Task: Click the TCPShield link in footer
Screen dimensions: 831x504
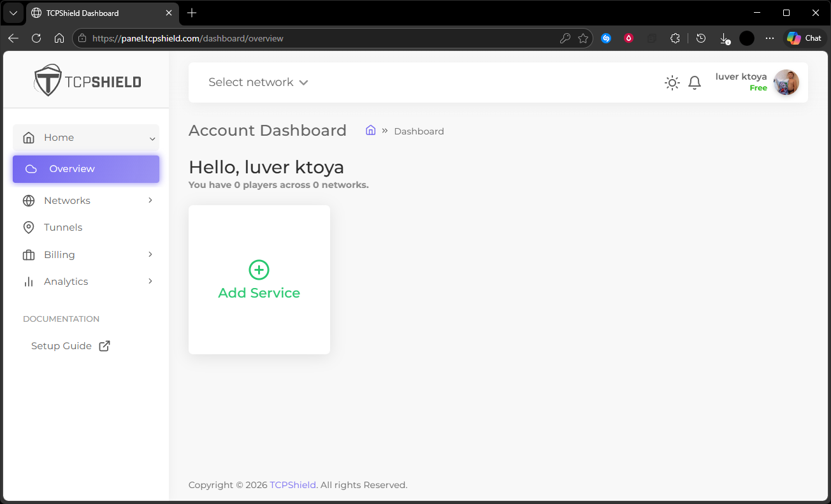Action: point(293,485)
